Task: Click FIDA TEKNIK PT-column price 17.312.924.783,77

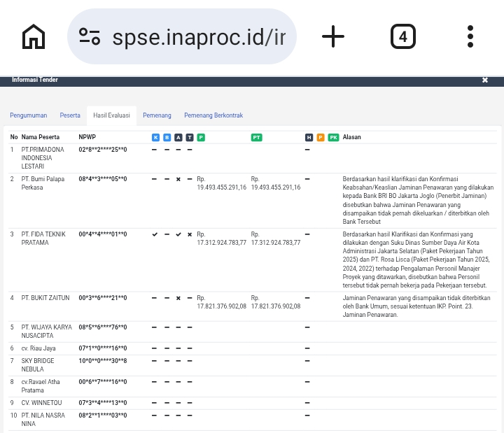Action: pos(276,239)
